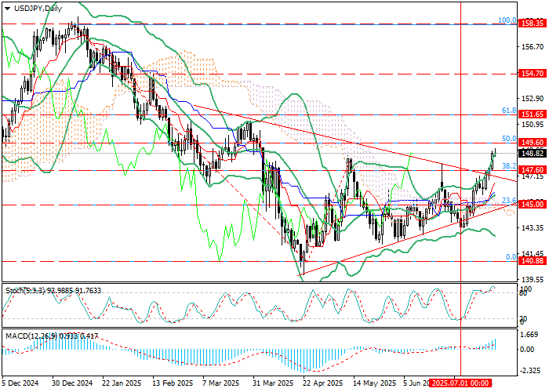Click the current price label 148.82

pyautogui.click(x=533, y=154)
